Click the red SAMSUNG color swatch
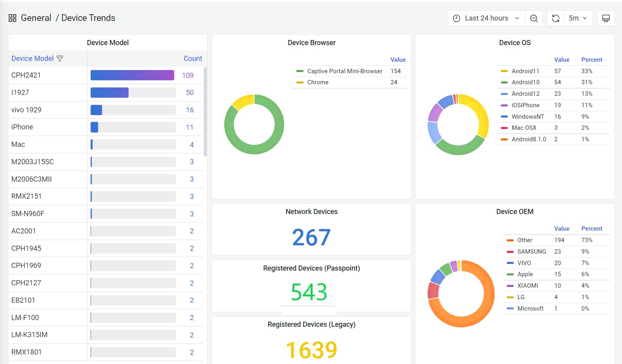622x364 pixels. [x=510, y=252]
